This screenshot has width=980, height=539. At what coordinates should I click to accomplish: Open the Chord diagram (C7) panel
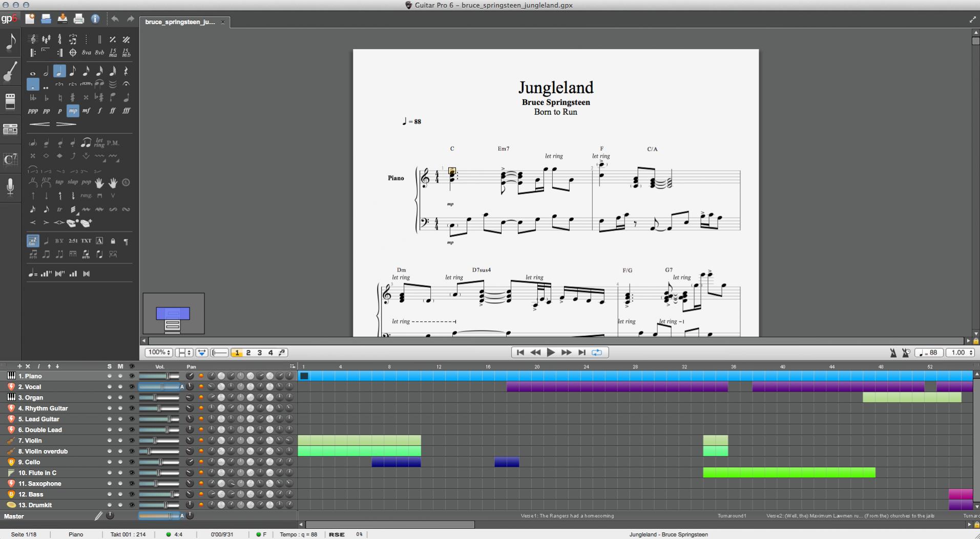point(10,159)
